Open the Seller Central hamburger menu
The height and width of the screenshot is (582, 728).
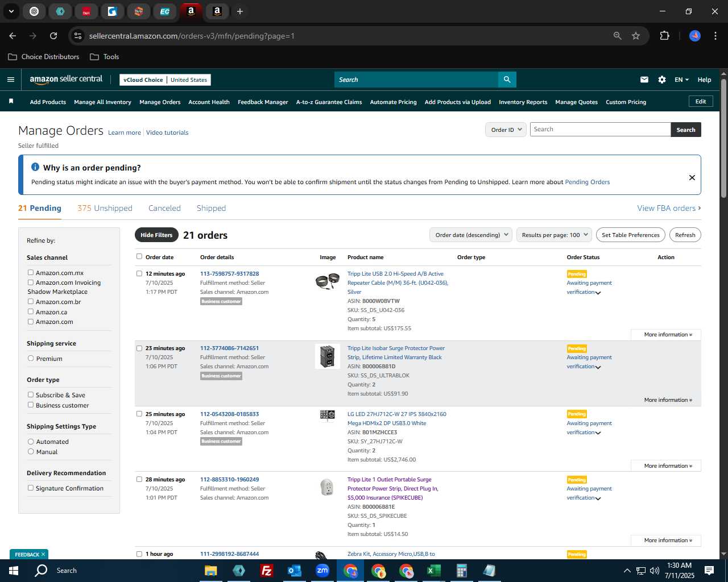coord(11,80)
